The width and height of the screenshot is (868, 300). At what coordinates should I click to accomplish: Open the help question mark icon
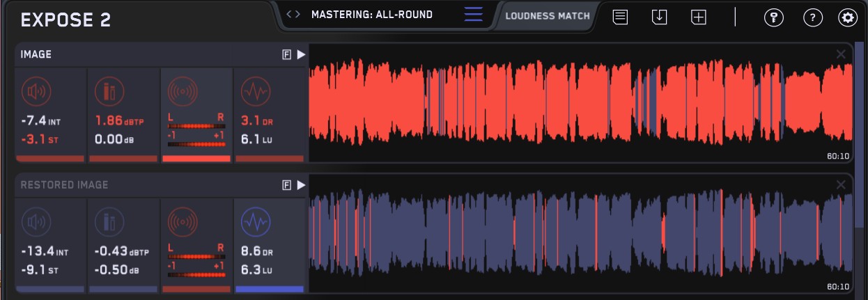point(812,17)
